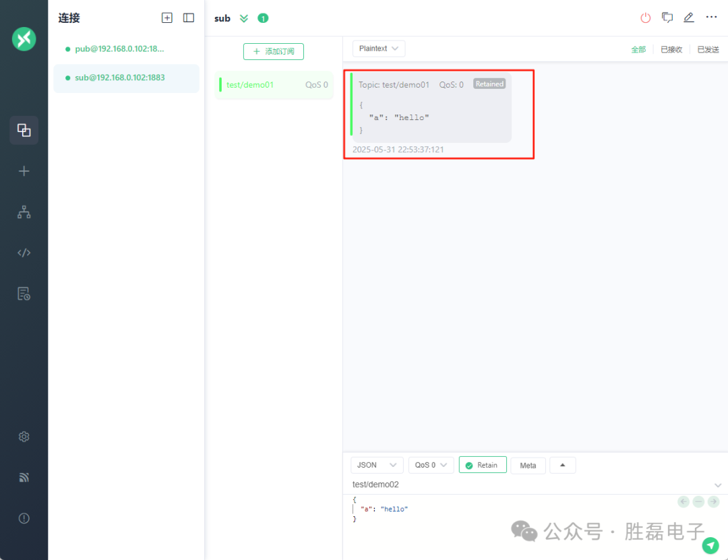Click the unread count badge showing 1
This screenshot has height=560, width=728.
tap(263, 18)
